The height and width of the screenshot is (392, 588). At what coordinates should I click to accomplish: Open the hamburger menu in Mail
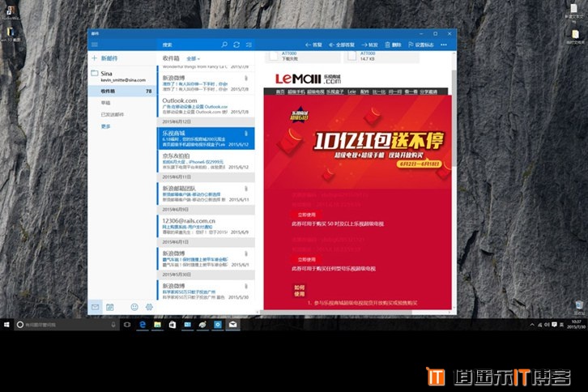[95, 45]
